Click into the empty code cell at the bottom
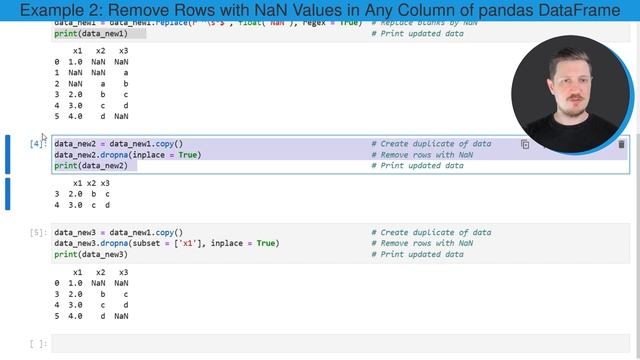 tap(340, 344)
